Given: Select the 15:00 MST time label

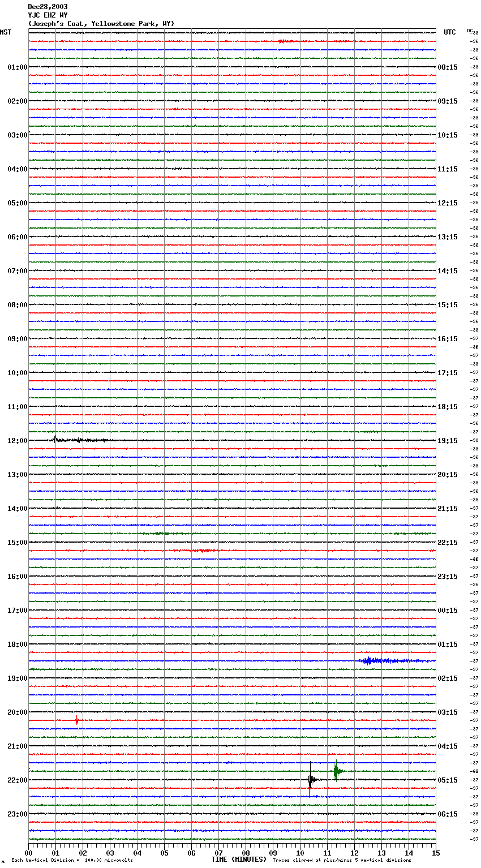Looking at the screenshot, I should [18, 543].
